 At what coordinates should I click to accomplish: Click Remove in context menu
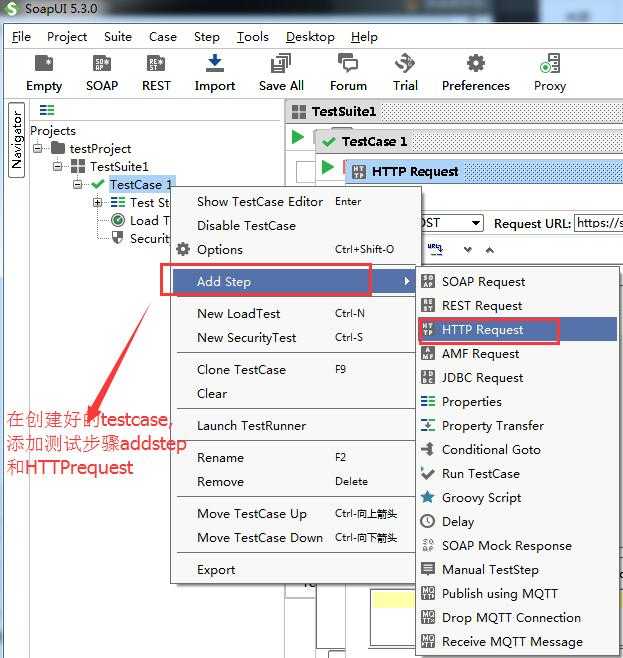point(295,481)
